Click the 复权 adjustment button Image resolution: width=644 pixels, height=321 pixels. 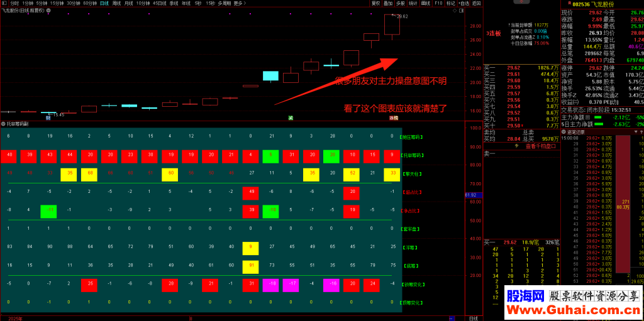(x=376, y=3)
